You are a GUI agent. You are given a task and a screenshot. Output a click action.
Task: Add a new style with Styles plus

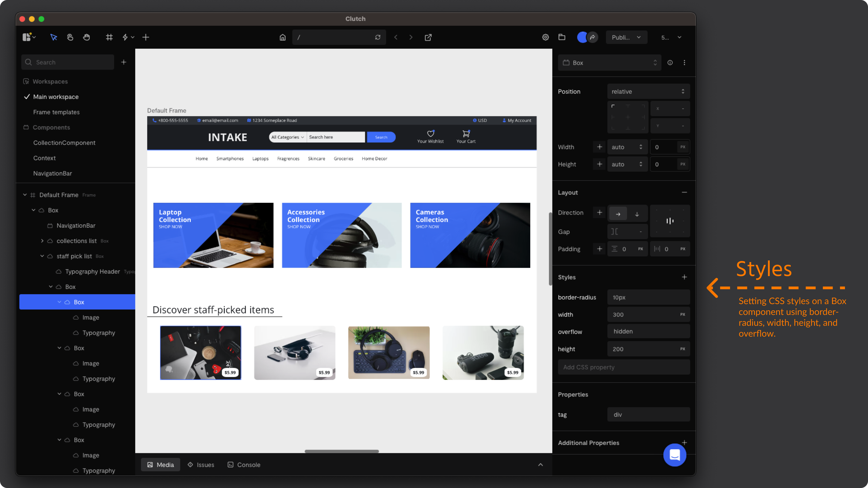click(x=684, y=277)
